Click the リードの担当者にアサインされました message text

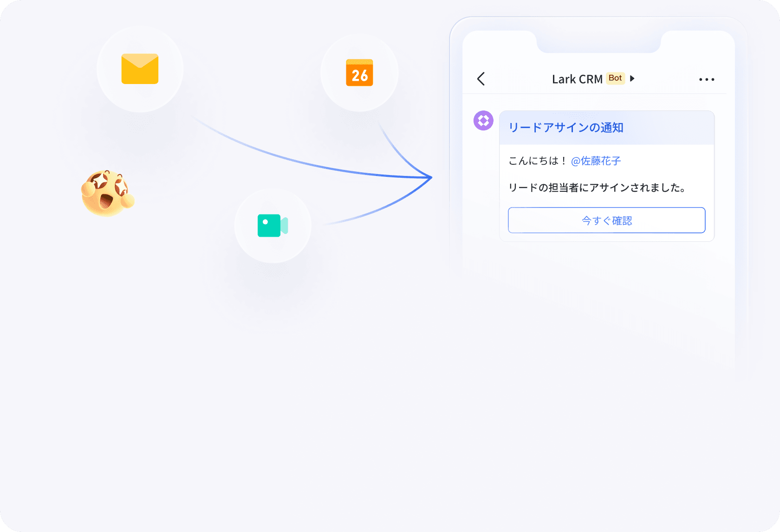tap(597, 188)
